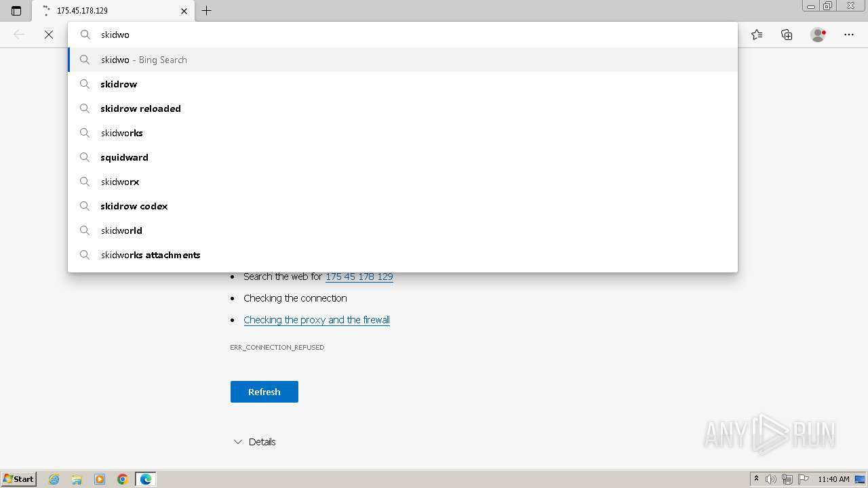The height and width of the screenshot is (488, 868).
Task: Open the profile avatar icon
Action: (x=818, y=35)
